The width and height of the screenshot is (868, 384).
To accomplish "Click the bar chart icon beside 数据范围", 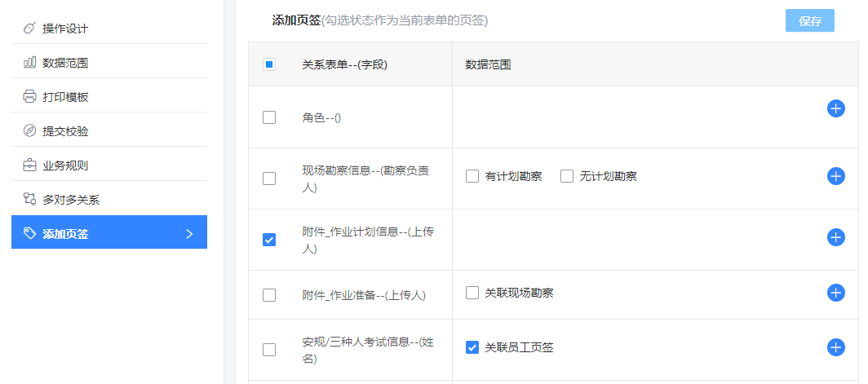I will [x=29, y=63].
